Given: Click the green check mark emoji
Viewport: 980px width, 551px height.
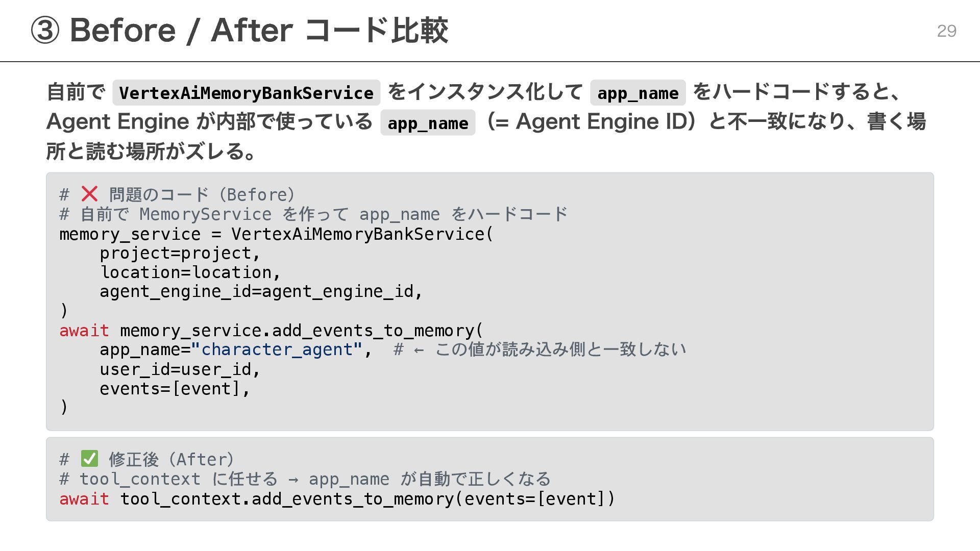Looking at the screenshot, I should [89, 459].
